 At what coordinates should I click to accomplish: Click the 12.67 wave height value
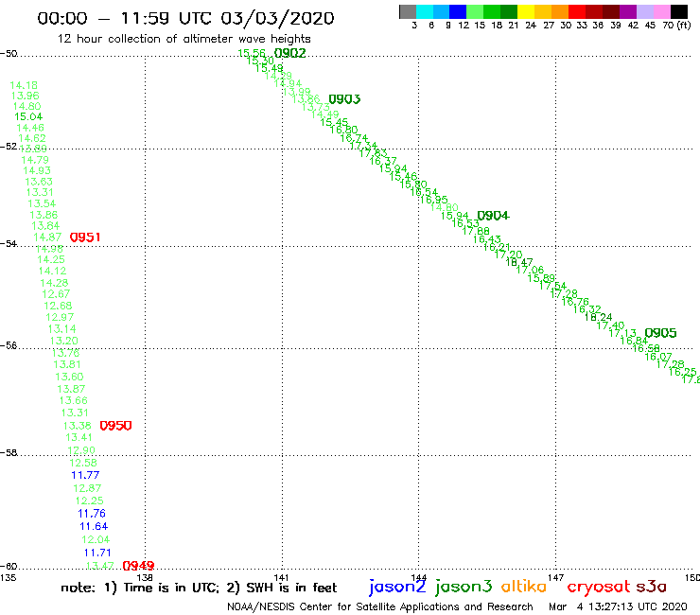[x=56, y=294]
